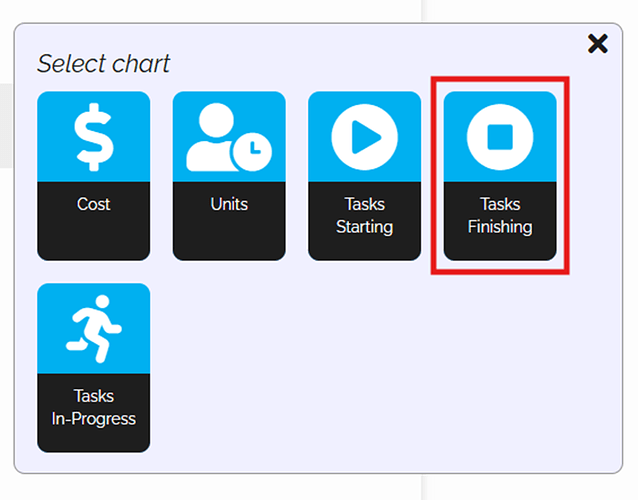Select the Units person-with-clock icon
This screenshot has width=638, height=500.
point(228,136)
